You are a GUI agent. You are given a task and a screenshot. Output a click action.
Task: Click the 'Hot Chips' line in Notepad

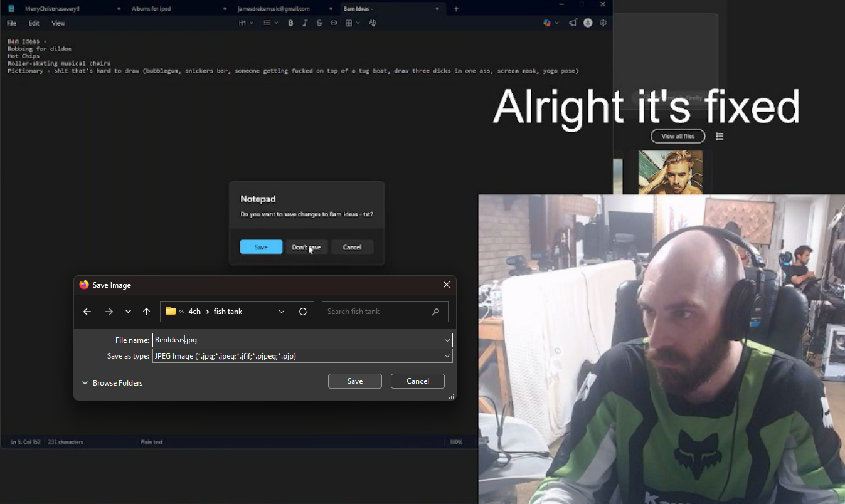point(24,56)
